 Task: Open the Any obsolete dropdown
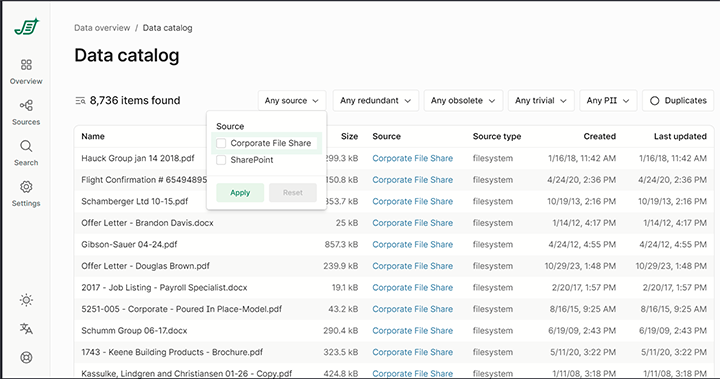pos(463,101)
